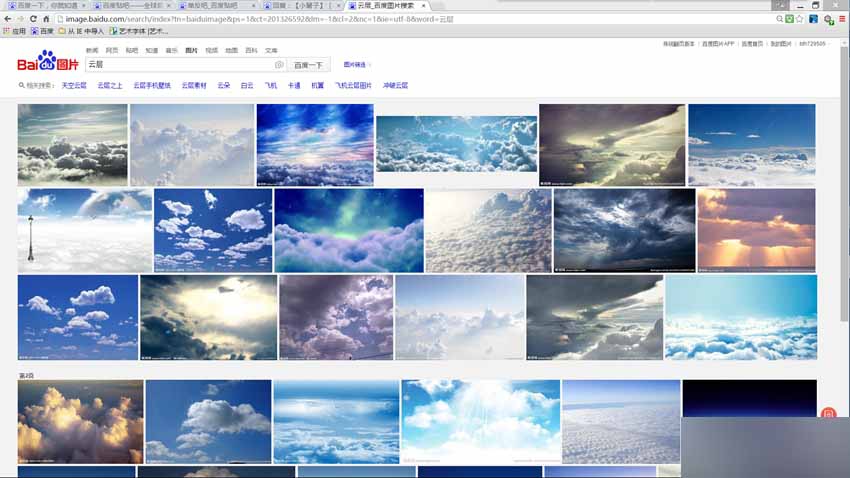
Task: Bookmark this page with the star icon
Action: pos(800,19)
